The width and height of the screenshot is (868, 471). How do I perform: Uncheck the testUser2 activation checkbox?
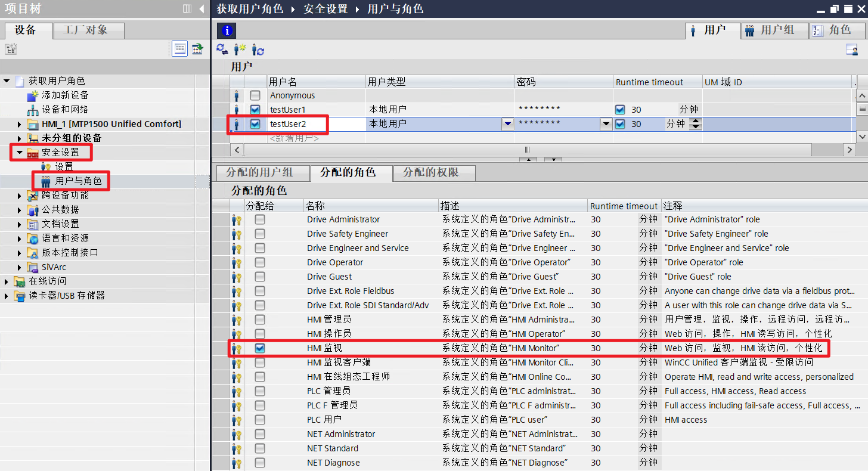[x=255, y=124]
